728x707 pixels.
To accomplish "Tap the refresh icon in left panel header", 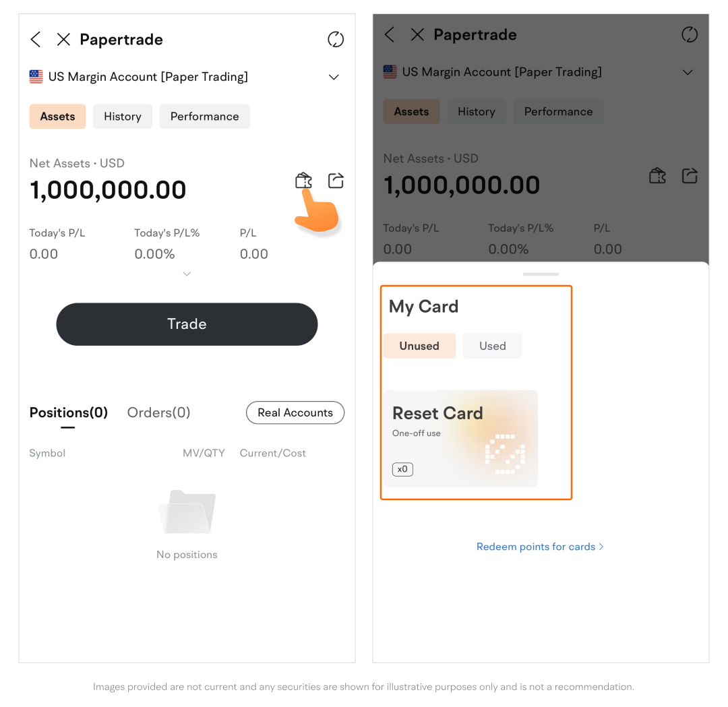I will (336, 40).
